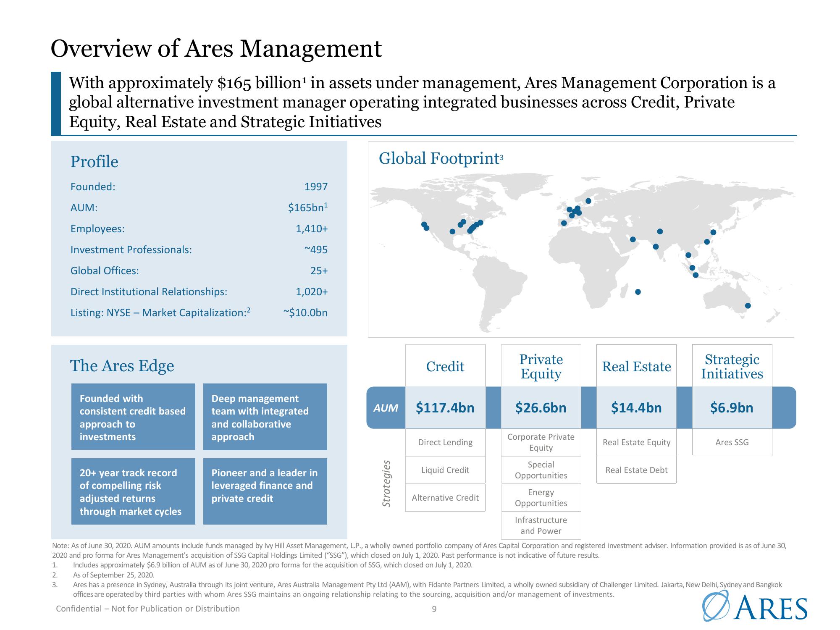Click the Direct Lending strategy cell
This screenshot has height=630, width=840.
(x=445, y=442)
